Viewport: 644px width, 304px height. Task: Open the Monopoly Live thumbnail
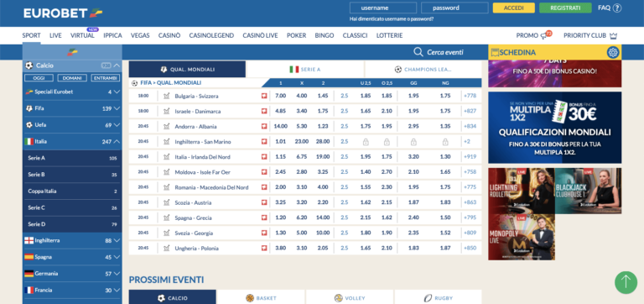(522, 237)
